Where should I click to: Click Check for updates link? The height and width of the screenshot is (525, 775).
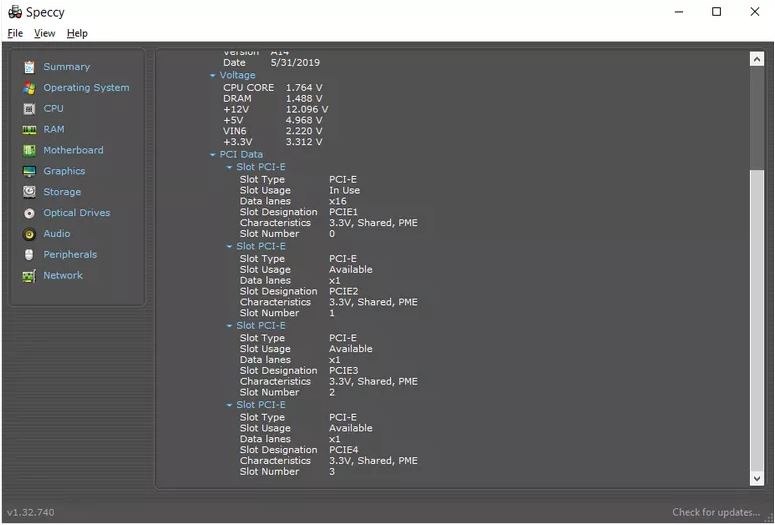point(716,512)
